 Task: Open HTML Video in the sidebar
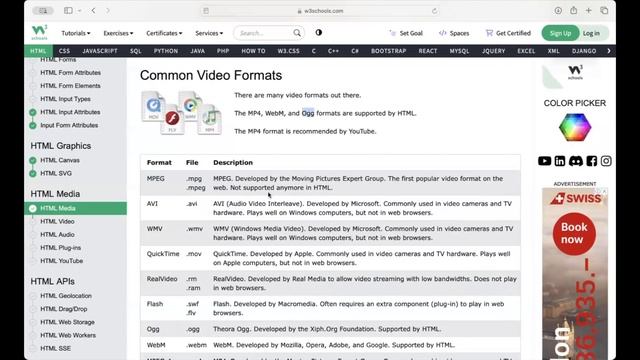pos(57,222)
